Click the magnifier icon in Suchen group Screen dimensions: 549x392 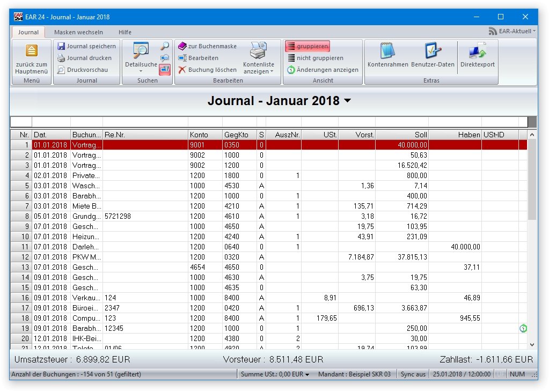(165, 46)
